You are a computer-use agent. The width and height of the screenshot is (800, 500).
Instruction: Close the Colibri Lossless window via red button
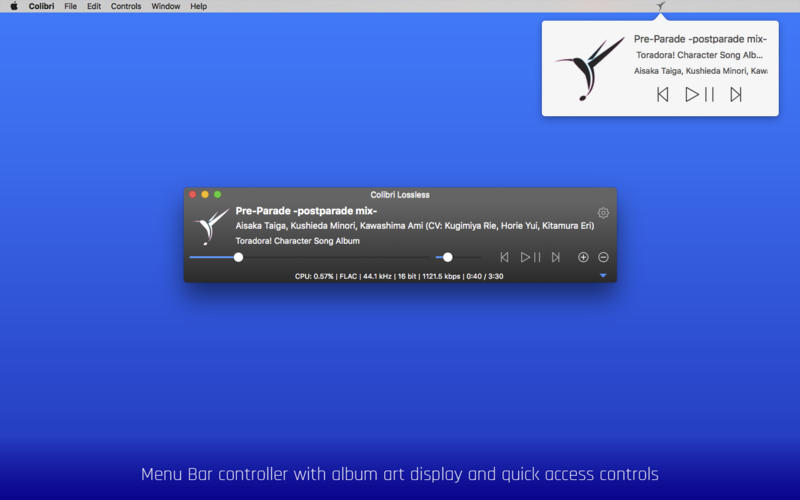192,194
